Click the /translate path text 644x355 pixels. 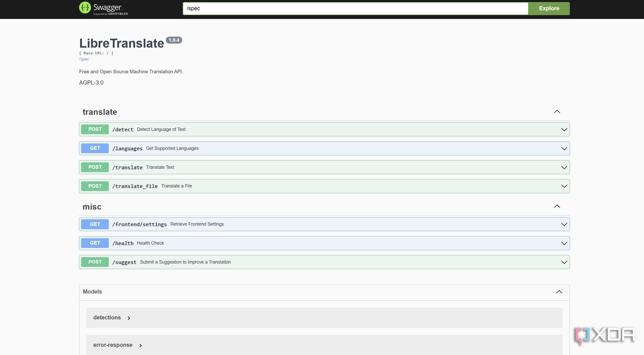click(x=127, y=168)
